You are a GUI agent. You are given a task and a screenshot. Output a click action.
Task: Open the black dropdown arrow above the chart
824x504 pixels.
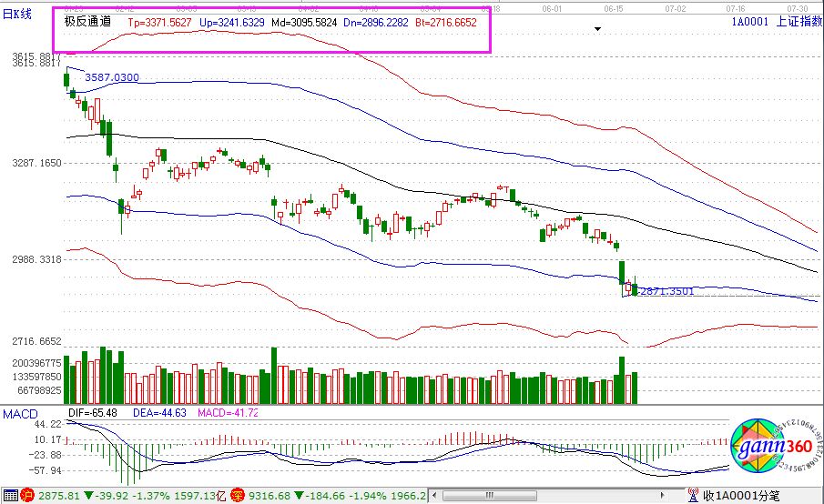click(597, 29)
